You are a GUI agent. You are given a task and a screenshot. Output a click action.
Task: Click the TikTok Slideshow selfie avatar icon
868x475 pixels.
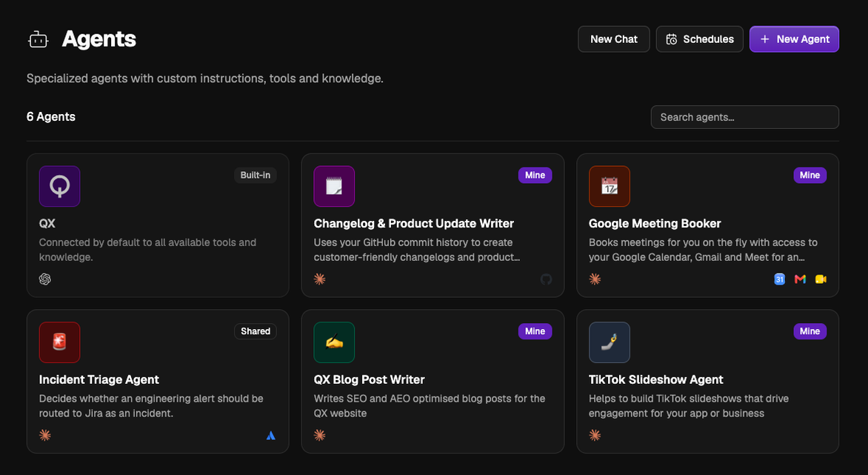pos(610,342)
